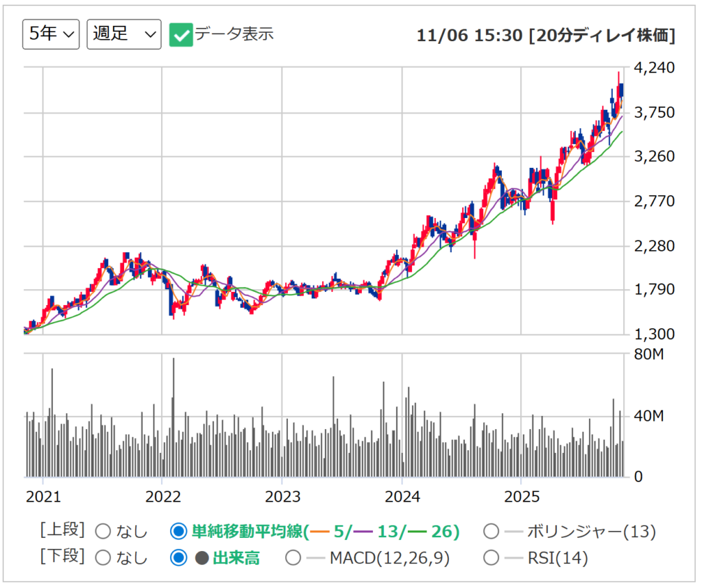Image resolution: width=702 pixels, height=588 pixels.
Task: Select the upper panel なし radio button
Action: point(103,531)
